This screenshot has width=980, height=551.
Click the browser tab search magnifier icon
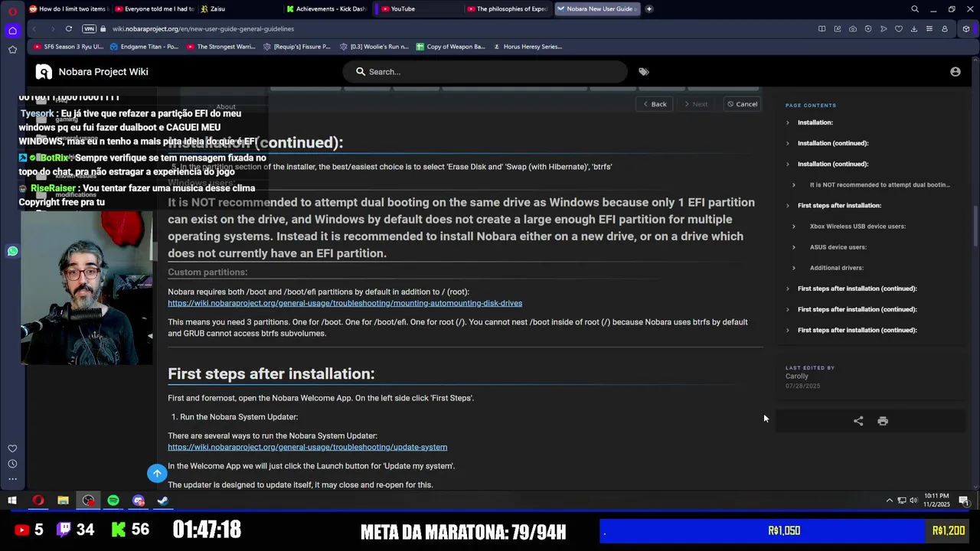[x=915, y=9]
